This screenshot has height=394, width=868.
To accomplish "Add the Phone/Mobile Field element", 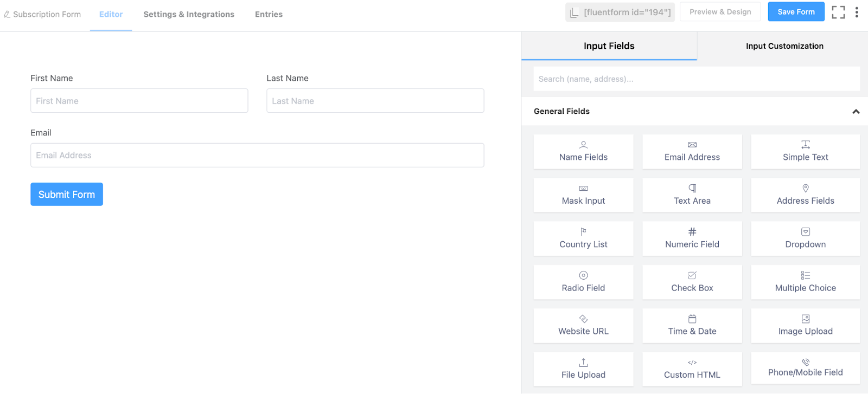I will (805, 369).
